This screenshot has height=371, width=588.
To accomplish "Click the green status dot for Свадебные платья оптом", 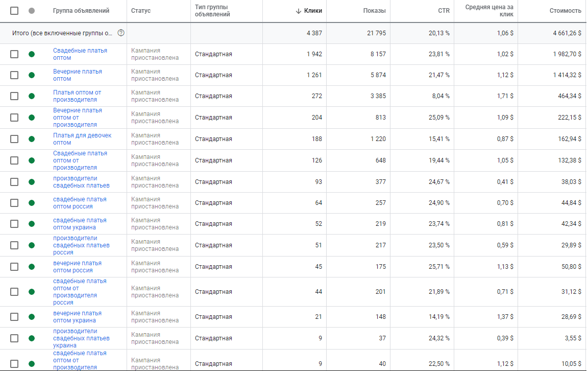I will 32,54.
